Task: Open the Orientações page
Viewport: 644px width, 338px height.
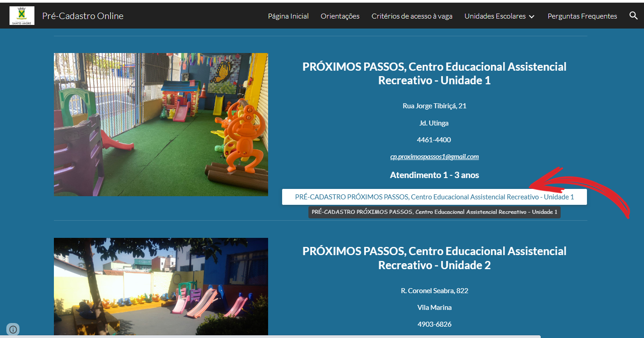Action: (340, 16)
